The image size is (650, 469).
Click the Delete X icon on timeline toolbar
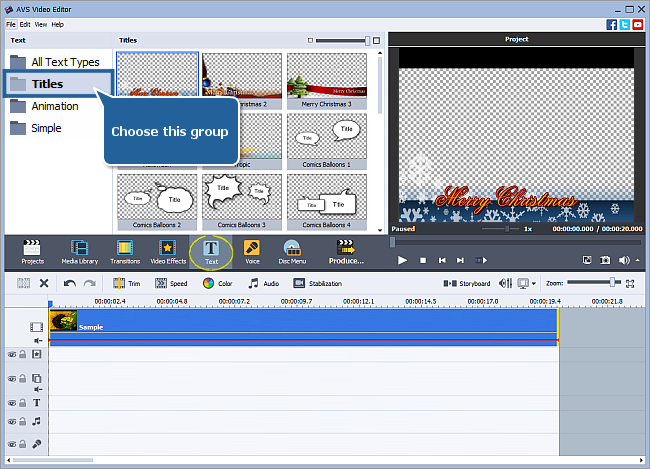(x=44, y=283)
